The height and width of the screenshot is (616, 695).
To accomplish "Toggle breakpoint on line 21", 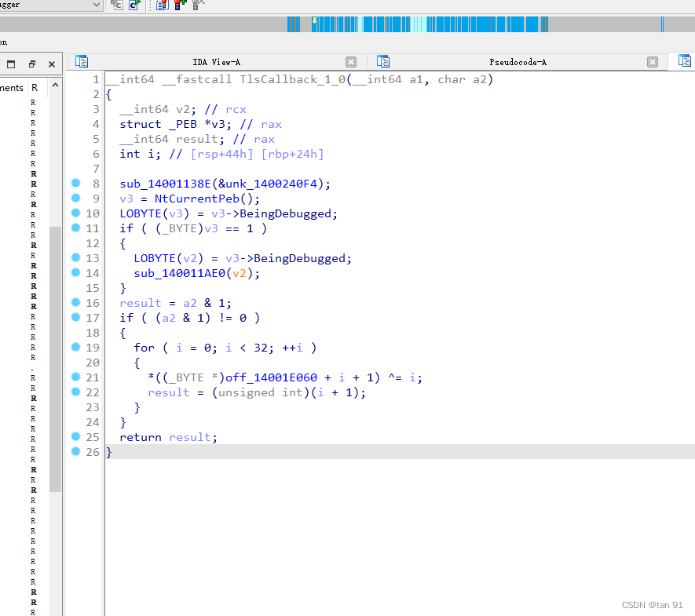I will point(76,377).
